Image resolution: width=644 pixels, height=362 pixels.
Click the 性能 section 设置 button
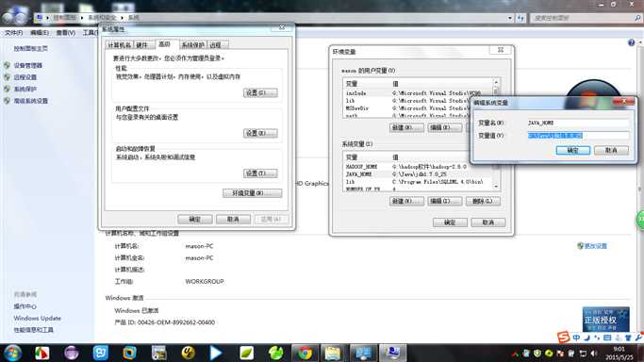260,92
